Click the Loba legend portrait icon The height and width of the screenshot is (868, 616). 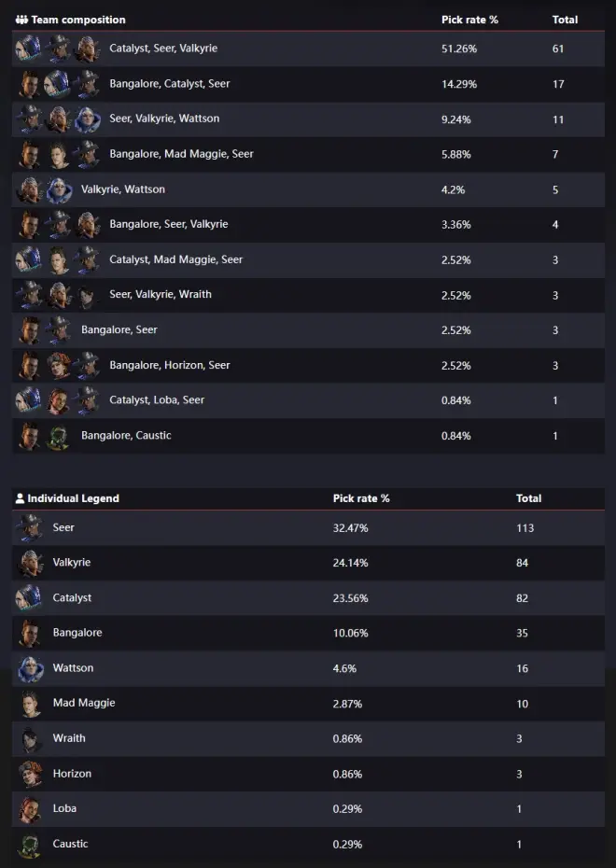30,809
